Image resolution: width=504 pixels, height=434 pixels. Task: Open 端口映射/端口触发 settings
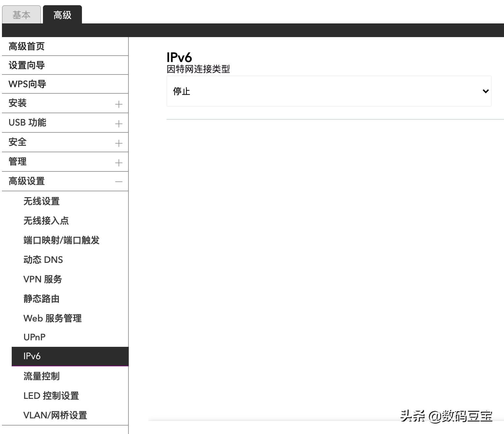61,240
